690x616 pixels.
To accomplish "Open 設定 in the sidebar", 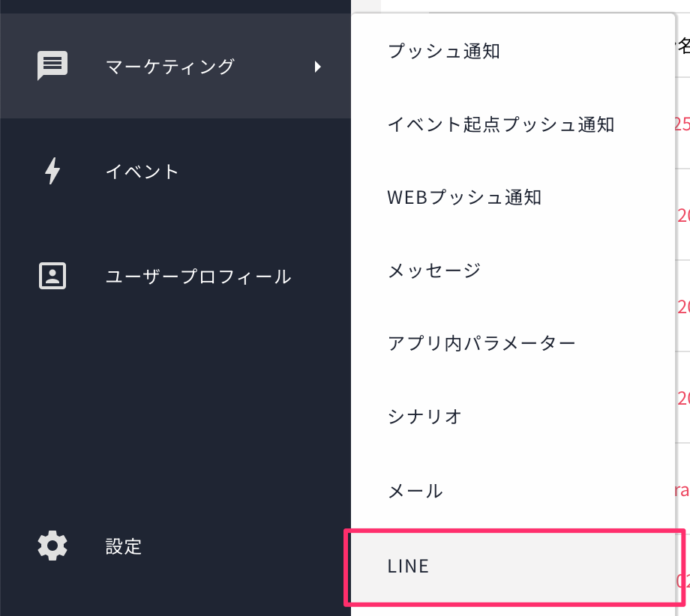I will click(x=124, y=546).
